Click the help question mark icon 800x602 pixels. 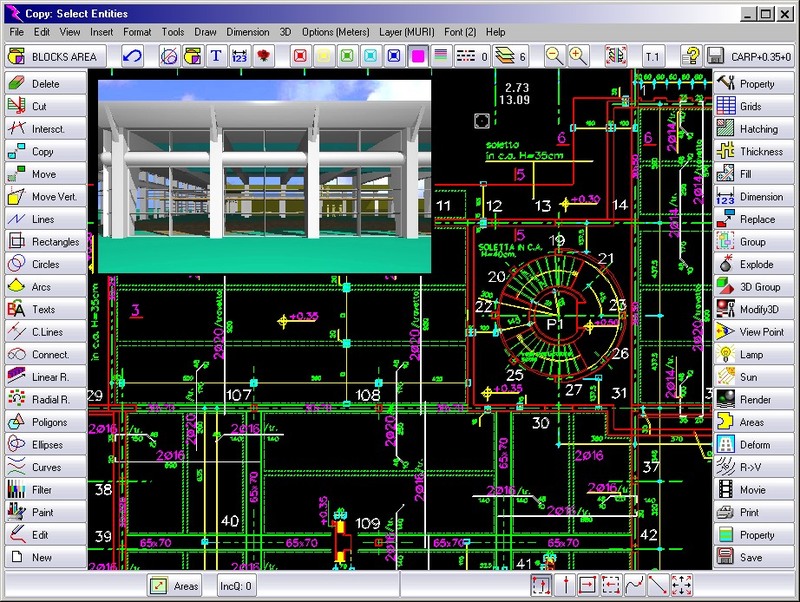click(x=691, y=56)
